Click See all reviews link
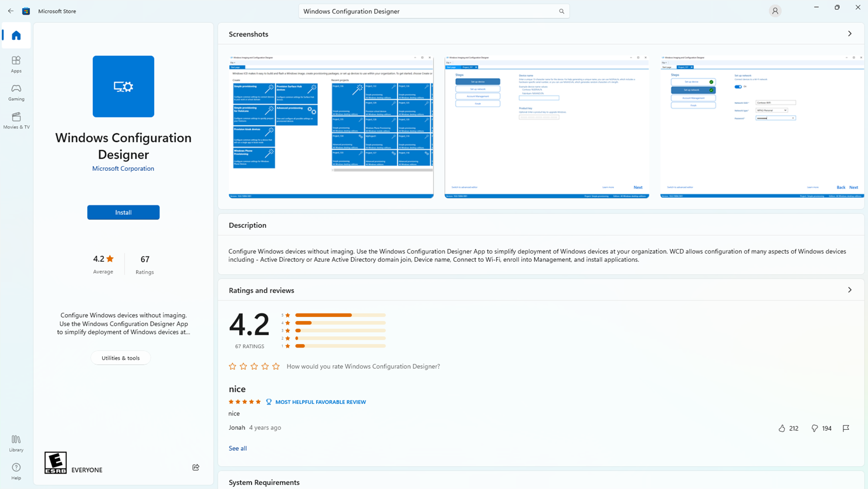The width and height of the screenshot is (868, 489). [238, 448]
